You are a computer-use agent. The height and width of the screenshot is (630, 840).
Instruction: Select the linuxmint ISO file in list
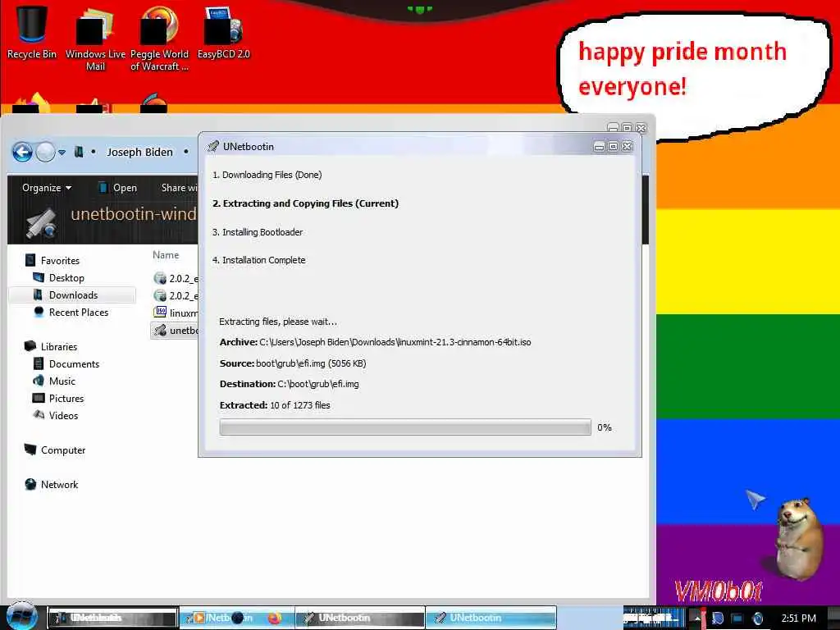click(x=176, y=313)
